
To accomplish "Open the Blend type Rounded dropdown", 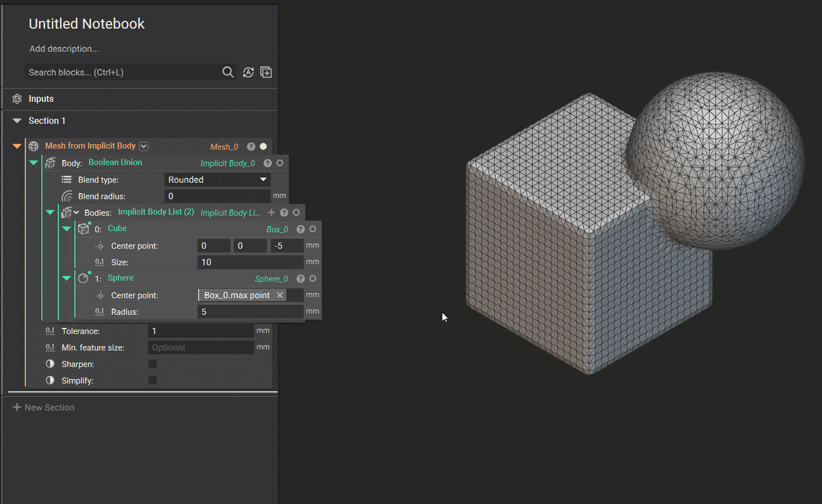I will [217, 179].
